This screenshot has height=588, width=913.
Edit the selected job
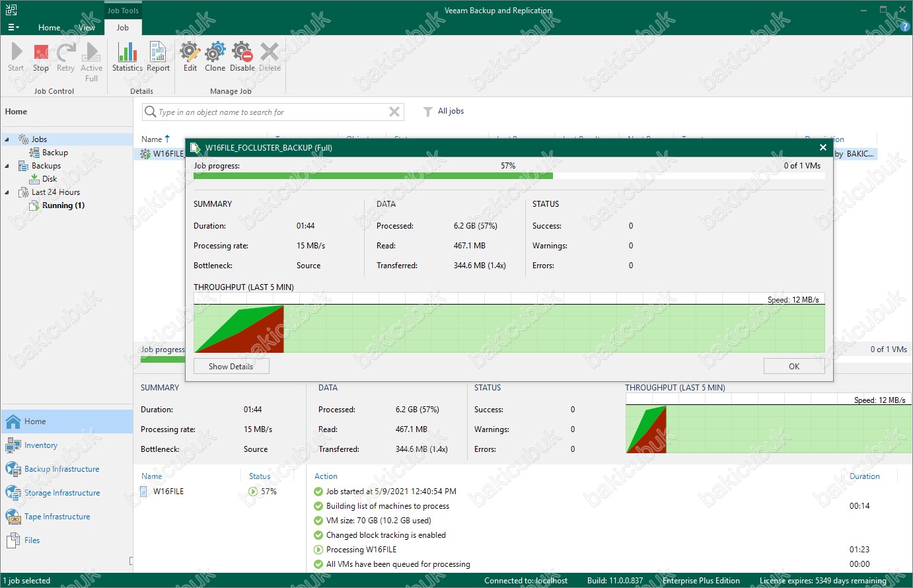point(190,57)
